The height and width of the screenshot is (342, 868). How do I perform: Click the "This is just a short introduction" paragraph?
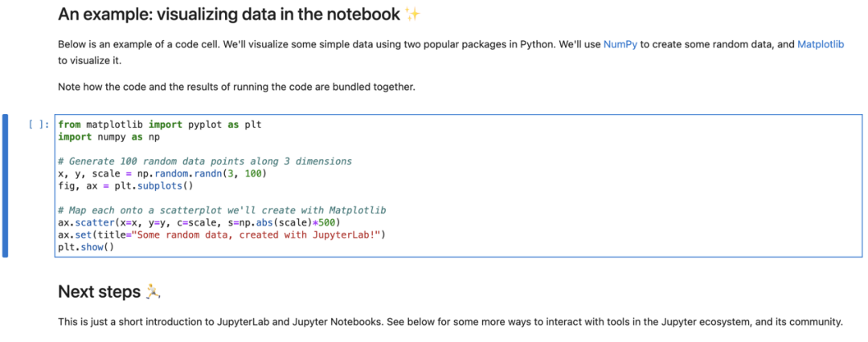click(x=450, y=322)
